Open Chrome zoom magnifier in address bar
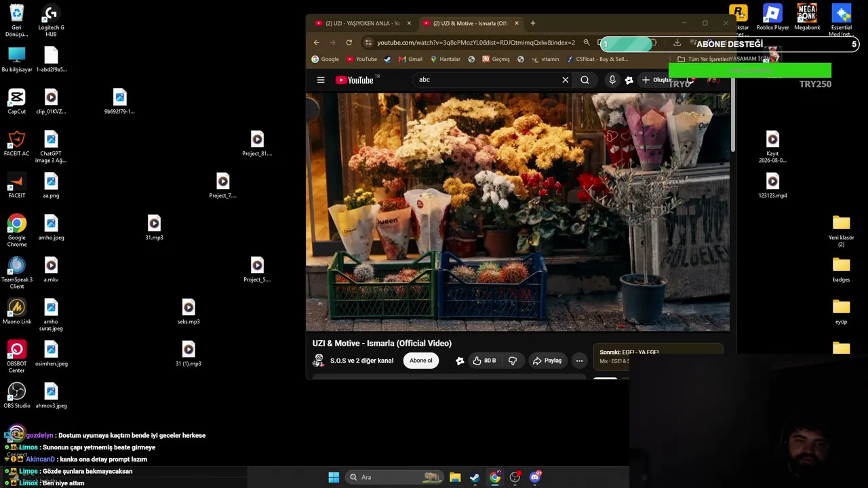This screenshot has height=488, width=868. click(587, 43)
